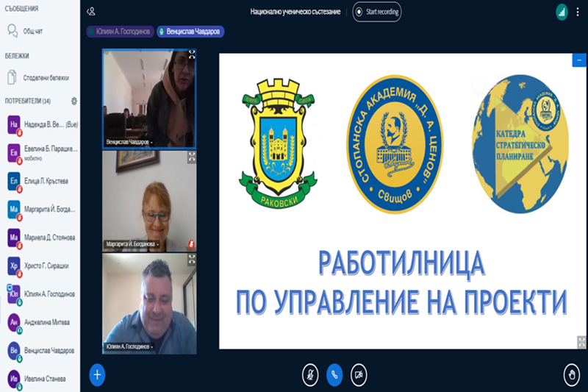588x392 pixels.
Task: Toggle webcam sharing button
Action: click(x=359, y=375)
